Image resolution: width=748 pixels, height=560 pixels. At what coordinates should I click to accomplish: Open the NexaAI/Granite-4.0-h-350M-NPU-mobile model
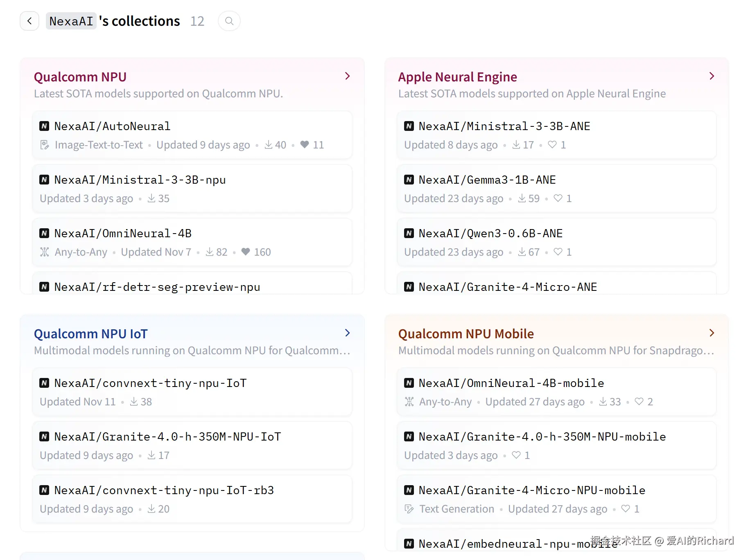pos(542,437)
